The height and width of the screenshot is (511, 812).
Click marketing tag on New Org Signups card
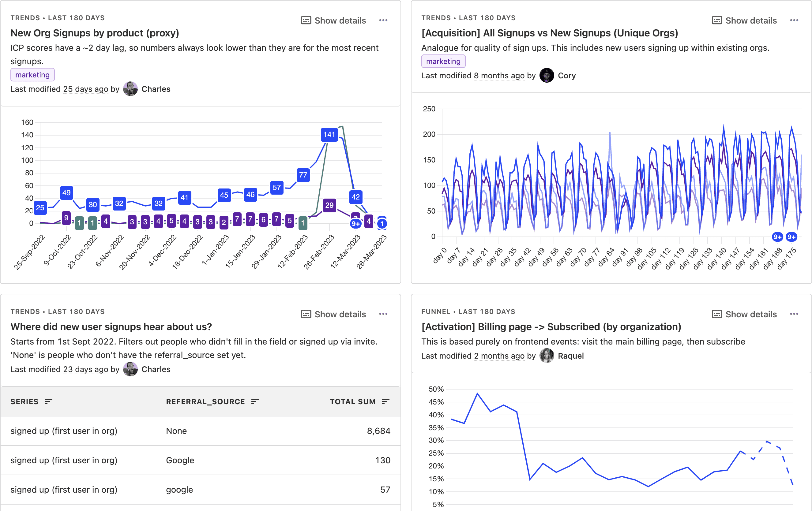(32, 75)
